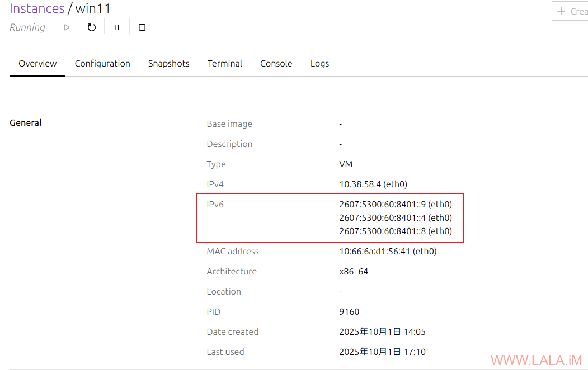This screenshot has width=588, height=370.
Task: Freeze the instance with the pause icon
Action: click(x=117, y=27)
